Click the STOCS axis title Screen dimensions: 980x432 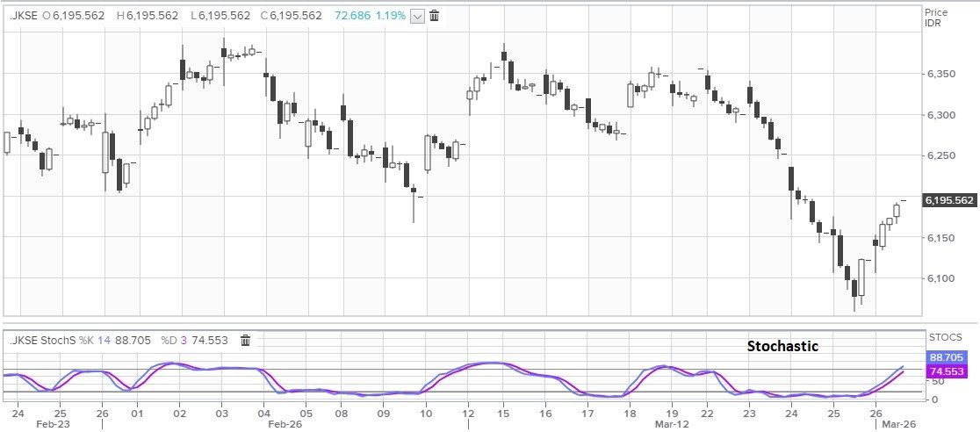click(944, 338)
